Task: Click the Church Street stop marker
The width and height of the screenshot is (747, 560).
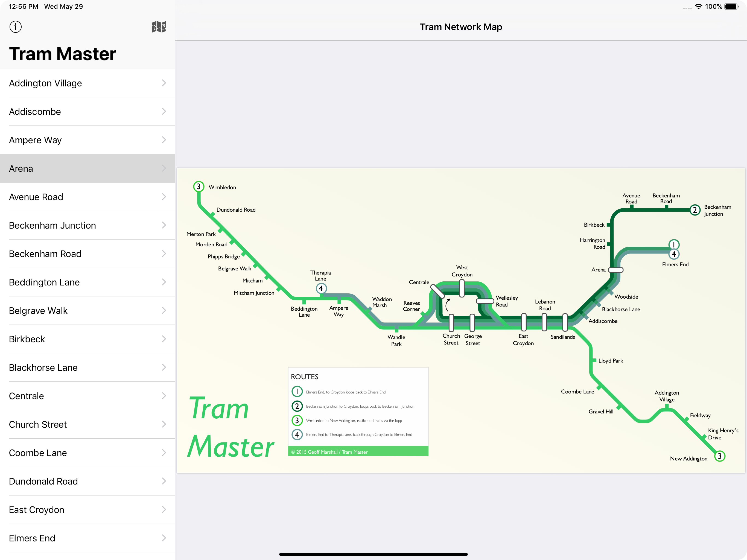Action: (451, 323)
